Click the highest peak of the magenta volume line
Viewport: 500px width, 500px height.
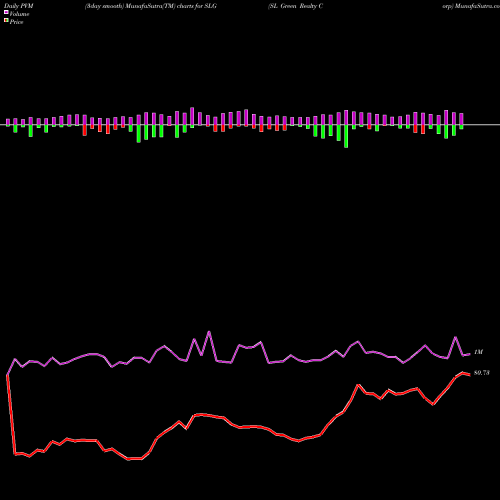point(209,332)
